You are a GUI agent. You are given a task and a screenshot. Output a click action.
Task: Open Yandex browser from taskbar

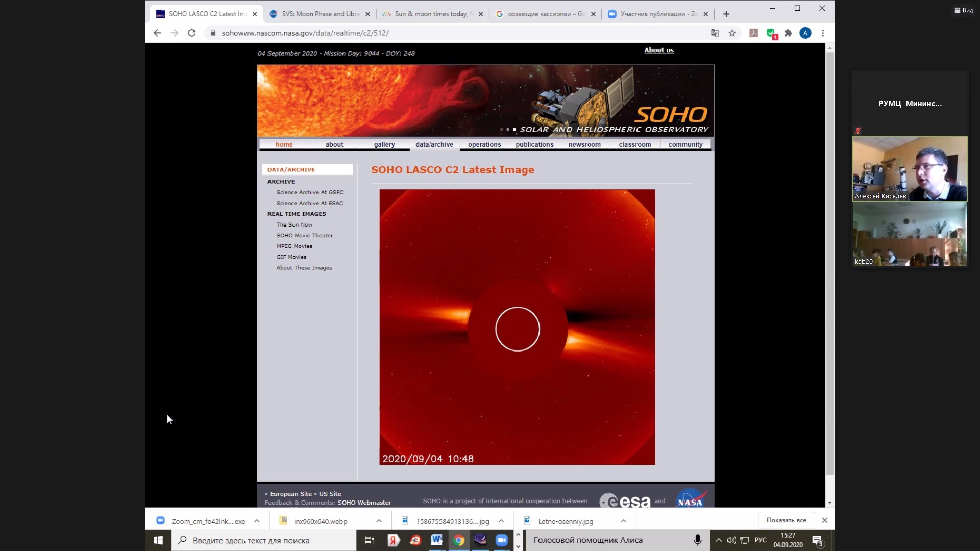[x=393, y=540]
